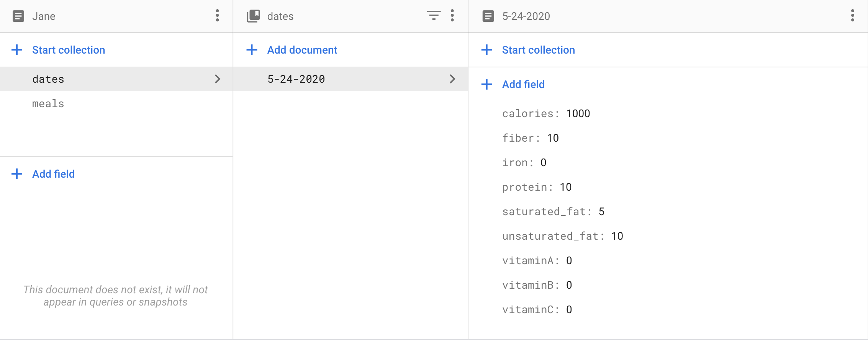Viewport: 868px width, 340px height.
Task: Add a field to Jane document
Action: (53, 174)
